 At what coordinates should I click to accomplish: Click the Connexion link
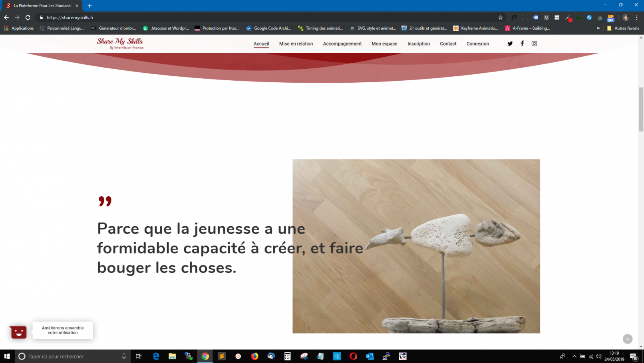coord(477,44)
